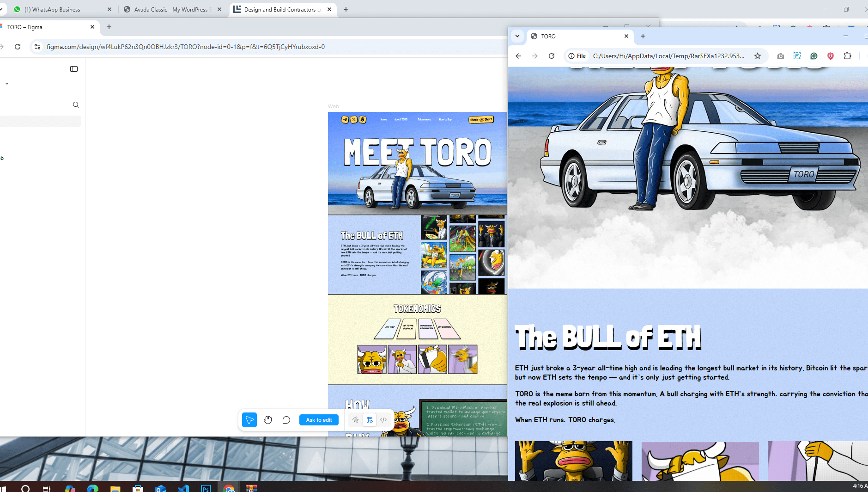Open the Extensions puzzle menu

coord(847,56)
